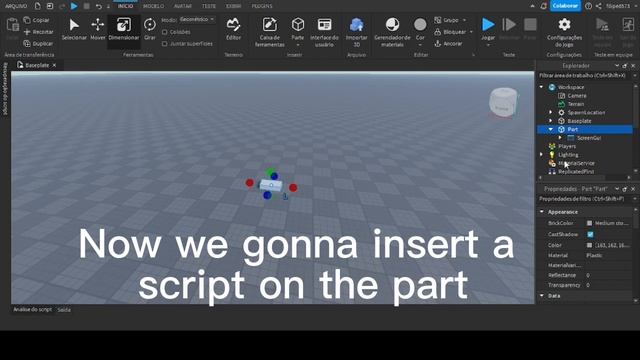Switch to the PLUGINS ribbon tab

tap(262, 6)
